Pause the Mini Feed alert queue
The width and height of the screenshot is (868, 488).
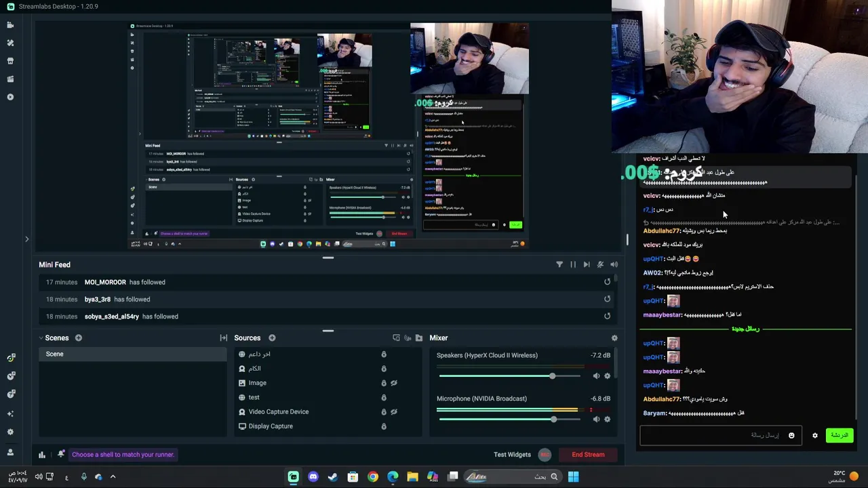[573, 264]
